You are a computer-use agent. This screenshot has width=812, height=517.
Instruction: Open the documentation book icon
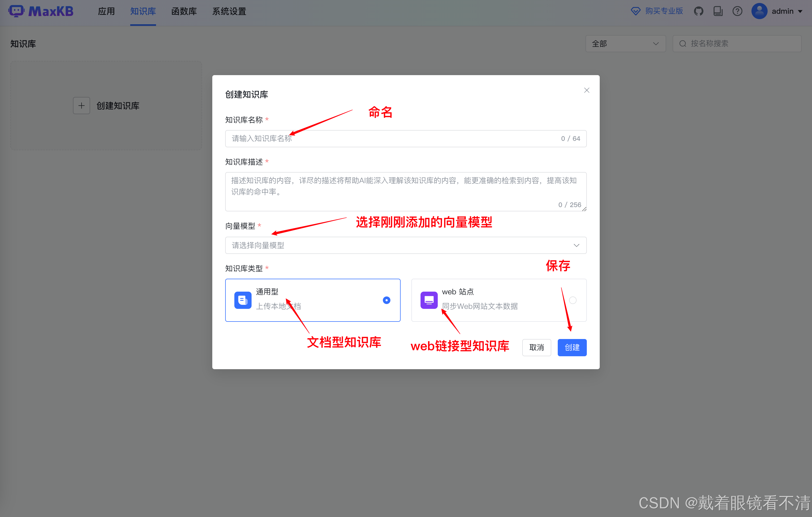click(718, 11)
